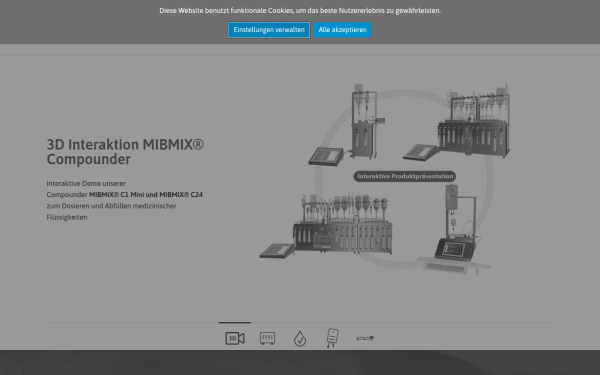
Task: Click the 'Interaktive Demo unserer' description paragraph
Action: click(x=125, y=200)
